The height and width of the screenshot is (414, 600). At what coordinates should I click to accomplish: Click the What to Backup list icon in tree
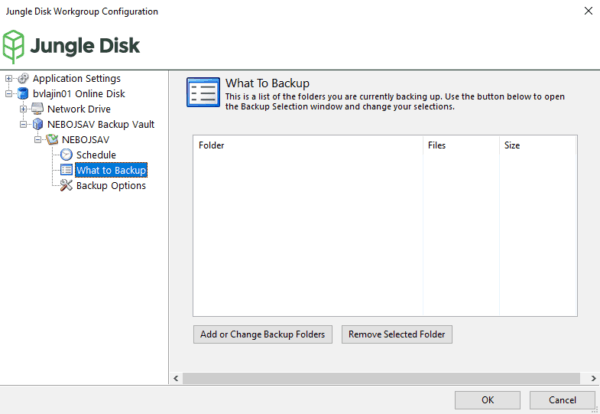(x=66, y=170)
